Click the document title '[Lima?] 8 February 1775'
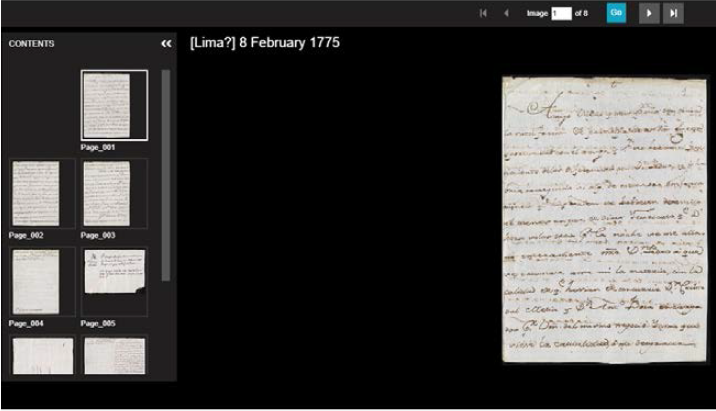The width and height of the screenshot is (716, 411). pyautogui.click(x=264, y=45)
